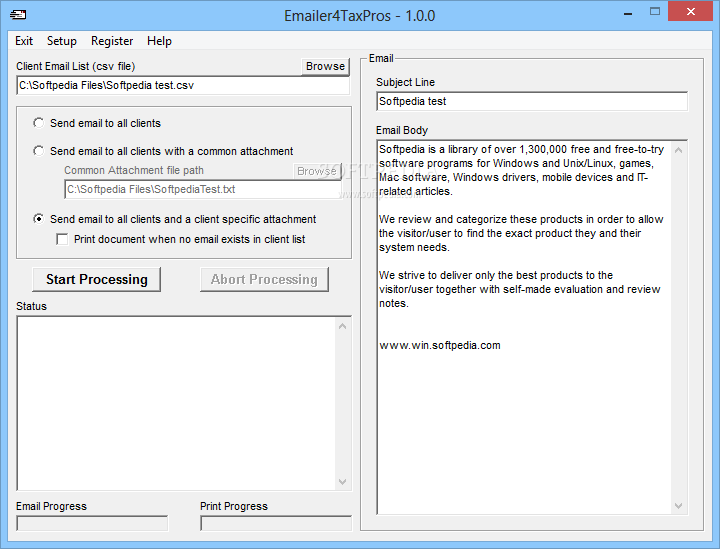The height and width of the screenshot is (549, 720).
Task: Click Status box scroll down arrow
Action: [343, 482]
